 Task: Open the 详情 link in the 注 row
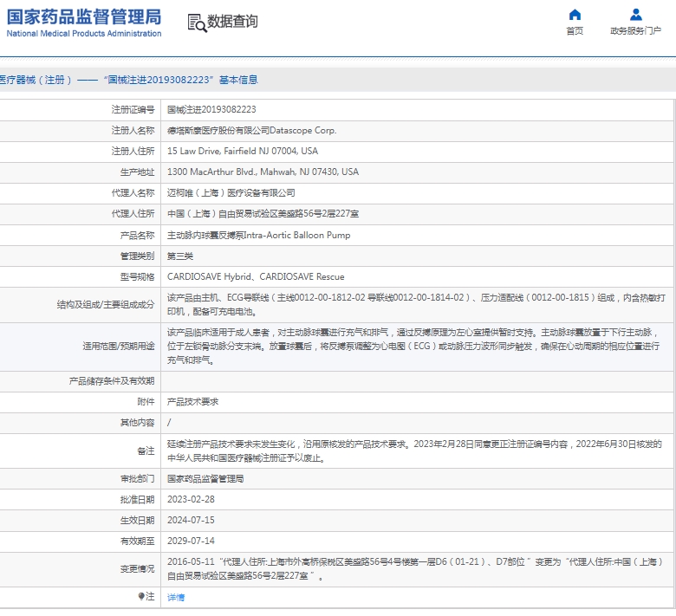tap(176, 597)
